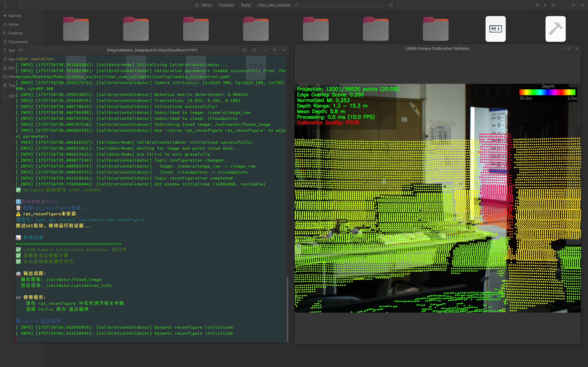Click 'Edge Overlap Score: 0.250' text
The image size is (588, 367).
tap(330, 95)
